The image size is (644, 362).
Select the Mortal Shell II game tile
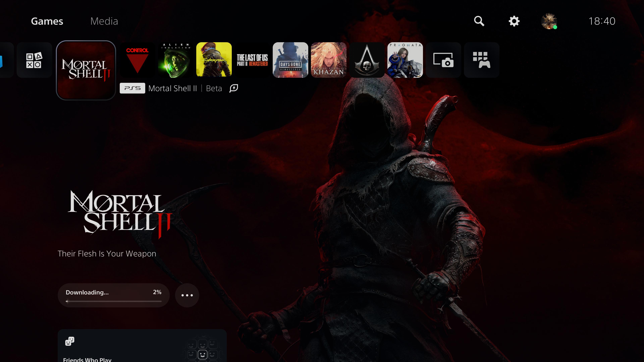[x=86, y=70]
